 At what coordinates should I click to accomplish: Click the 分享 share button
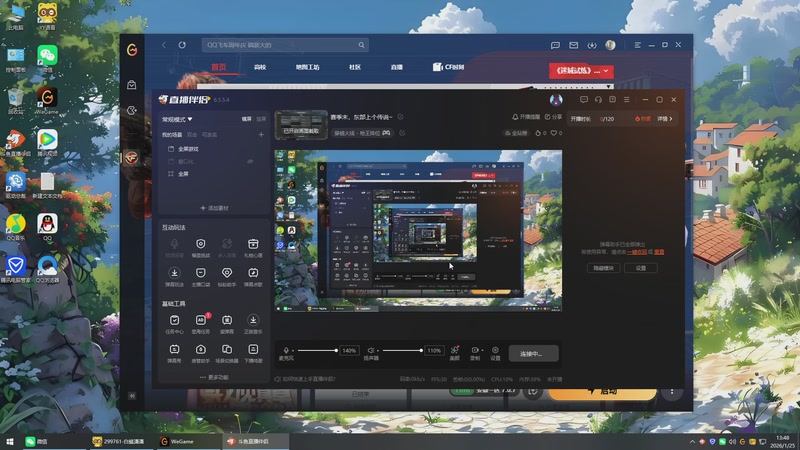tap(553, 117)
